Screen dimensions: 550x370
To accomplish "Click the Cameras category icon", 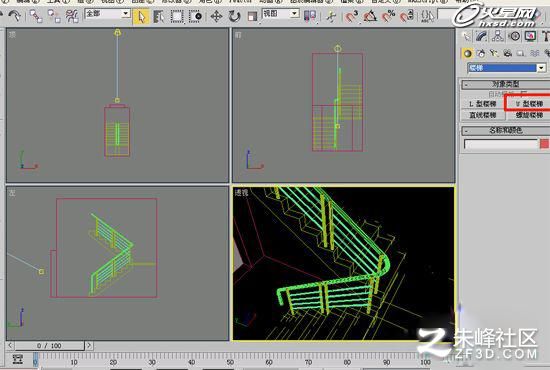I will tap(507, 53).
